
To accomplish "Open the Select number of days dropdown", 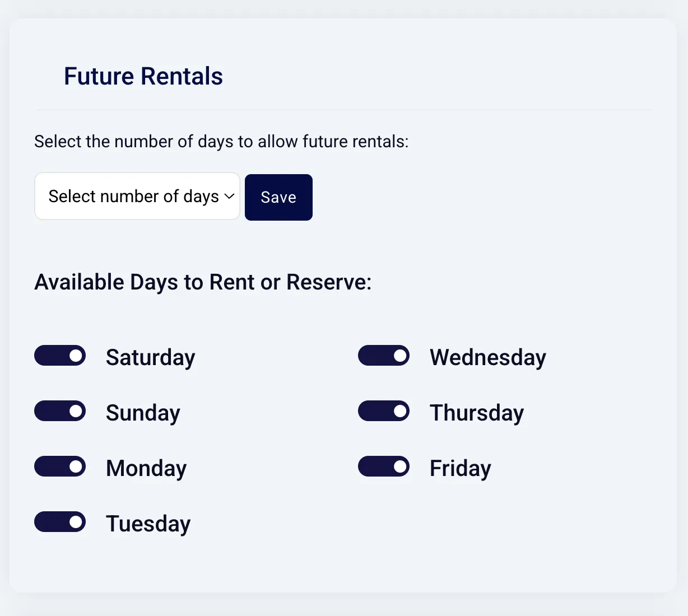I will click(137, 196).
